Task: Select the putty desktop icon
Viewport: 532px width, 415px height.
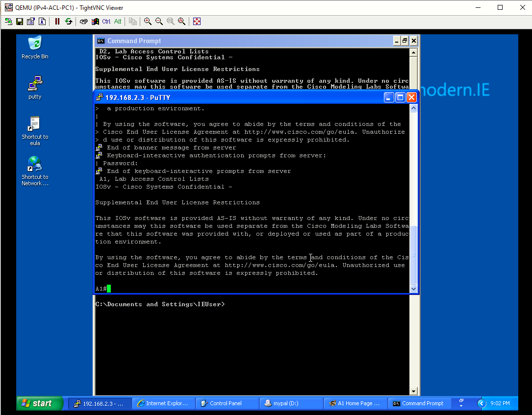Action: point(35,88)
